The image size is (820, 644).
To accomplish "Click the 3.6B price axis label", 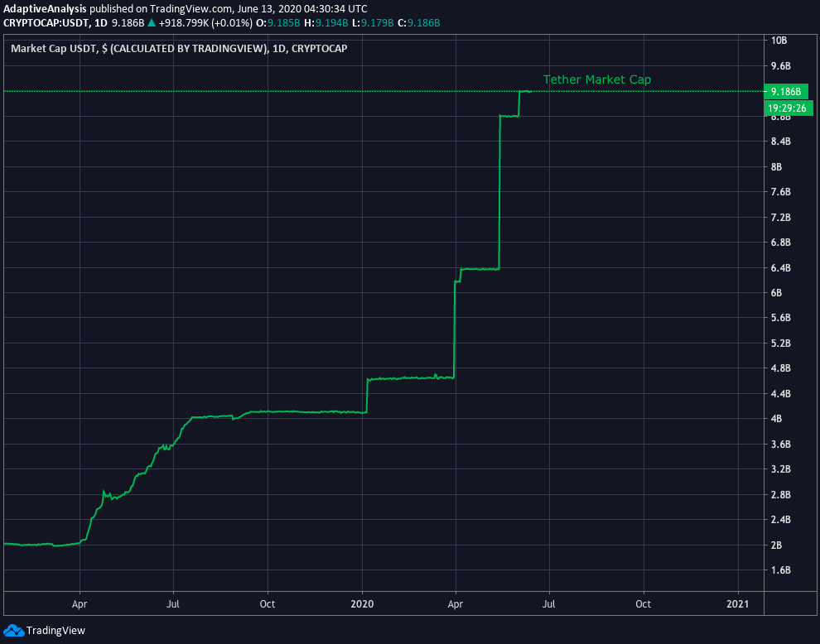I will 781,444.
